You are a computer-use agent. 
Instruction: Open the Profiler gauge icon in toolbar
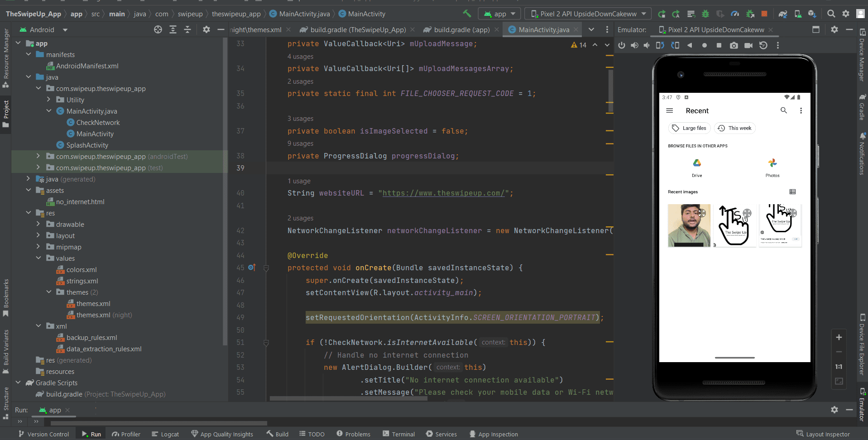[x=735, y=14]
